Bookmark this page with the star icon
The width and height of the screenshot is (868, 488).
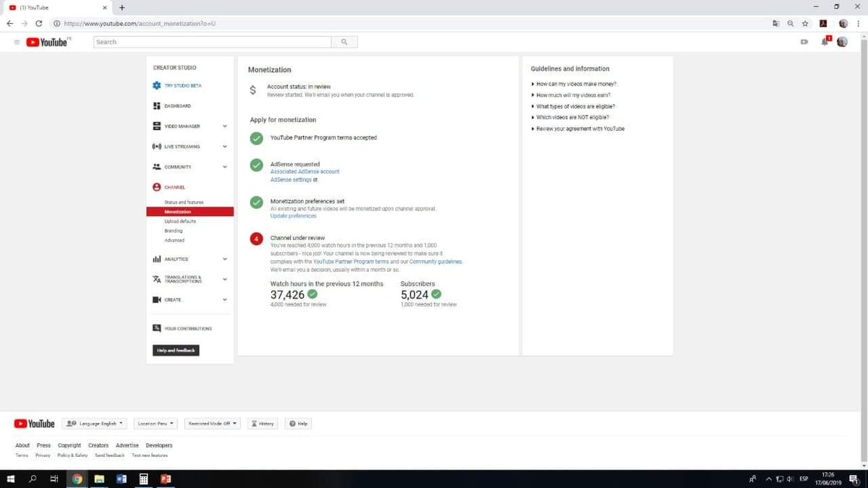(x=805, y=23)
